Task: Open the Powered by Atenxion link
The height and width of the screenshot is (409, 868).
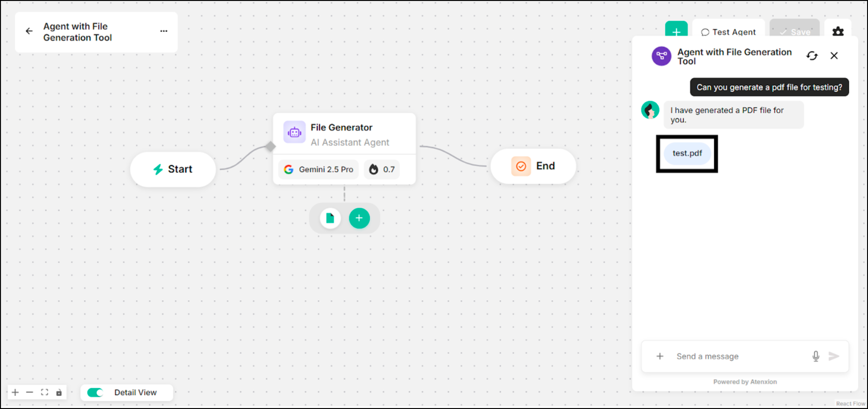Action: 745,381
